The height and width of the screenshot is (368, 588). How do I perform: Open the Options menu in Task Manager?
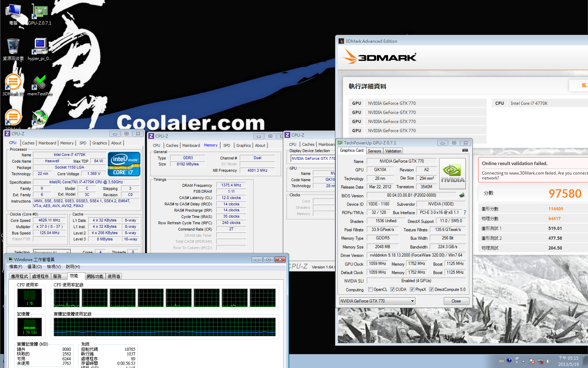click(x=35, y=267)
